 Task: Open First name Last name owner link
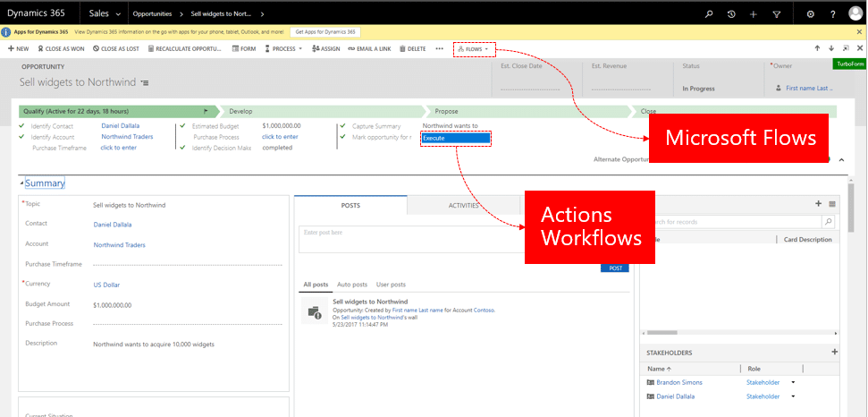pyautogui.click(x=809, y=88)
